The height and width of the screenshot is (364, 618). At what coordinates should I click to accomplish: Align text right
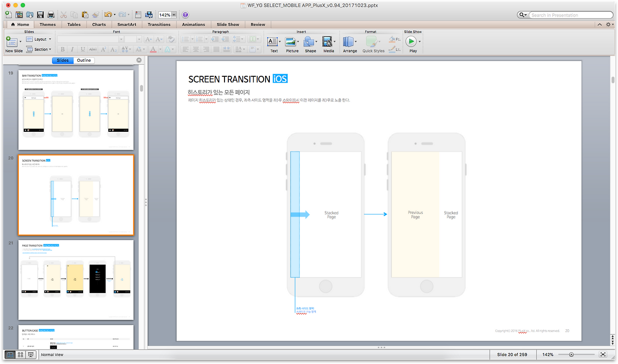click(206, 49)
